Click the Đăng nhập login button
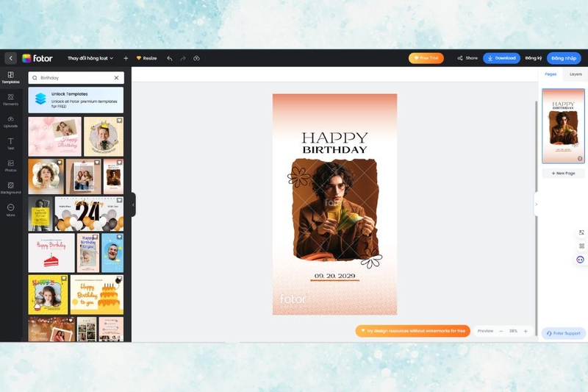Image resolution: width=588 pixels, height=392 pixels. pos(564,58)
